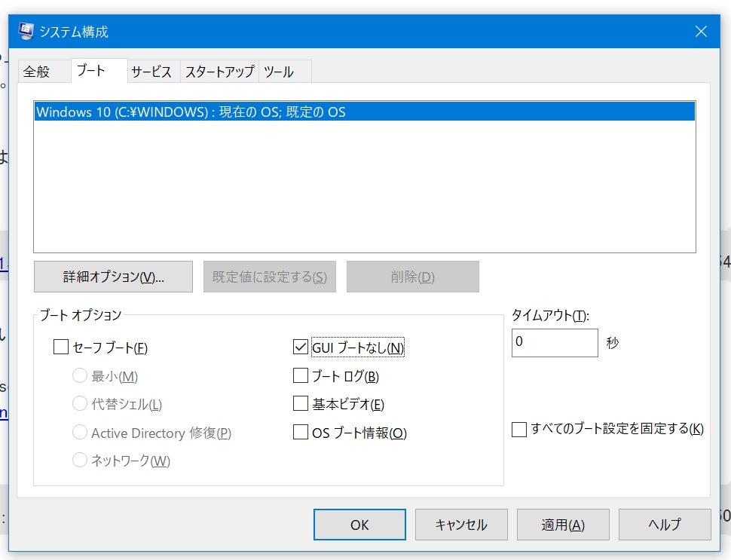Check the OS ブート情報(O) option
731x560 pixels.
301,433
